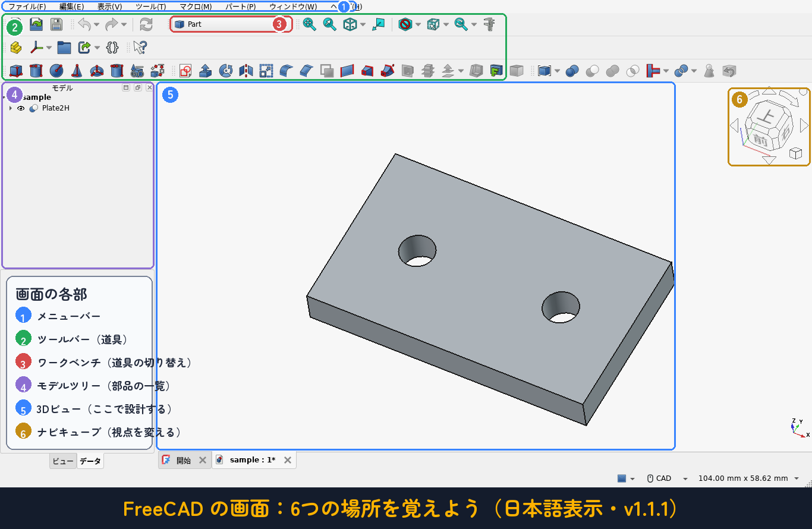Fit all content in the 3D view
Viewport: 812px width, 529px height.
[x=310, y=24]
